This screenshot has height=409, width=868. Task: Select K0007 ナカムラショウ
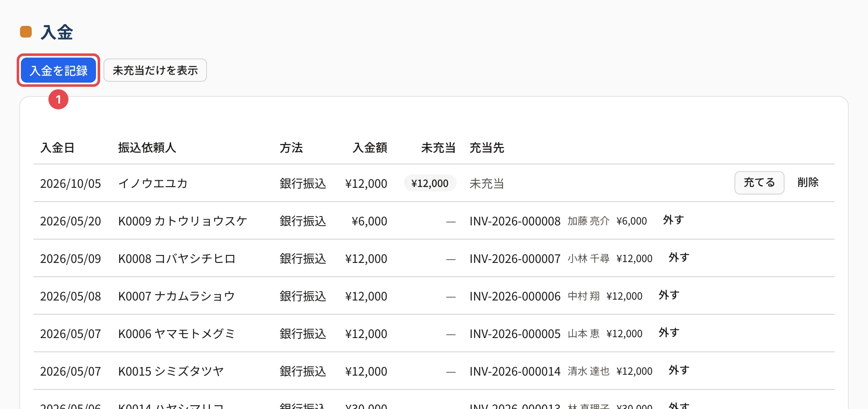[x=177, y=296]
